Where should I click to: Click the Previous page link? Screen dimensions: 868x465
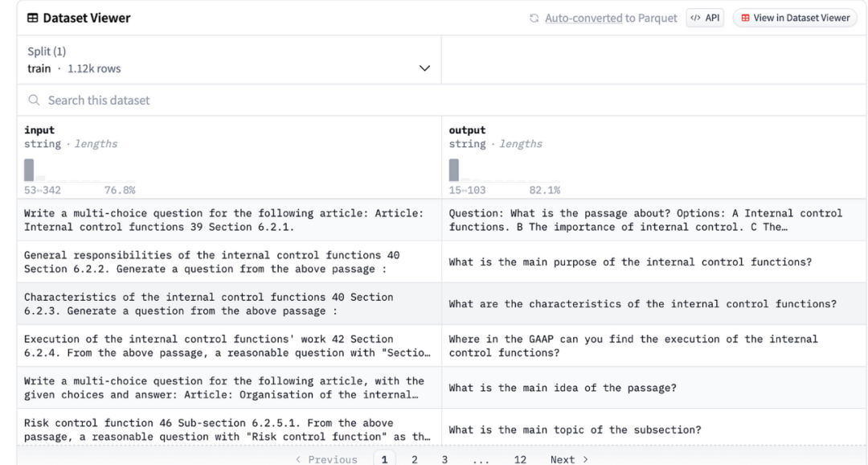pos(326,459)
